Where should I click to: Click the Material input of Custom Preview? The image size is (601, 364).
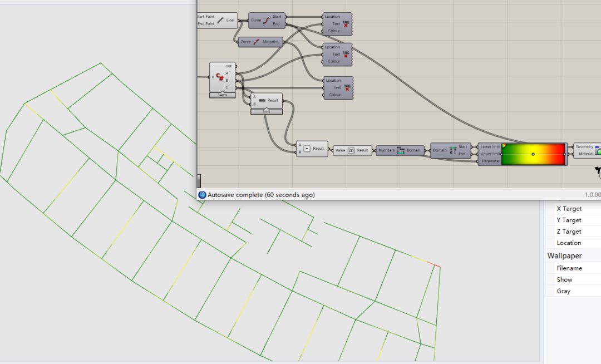[586, 154]
